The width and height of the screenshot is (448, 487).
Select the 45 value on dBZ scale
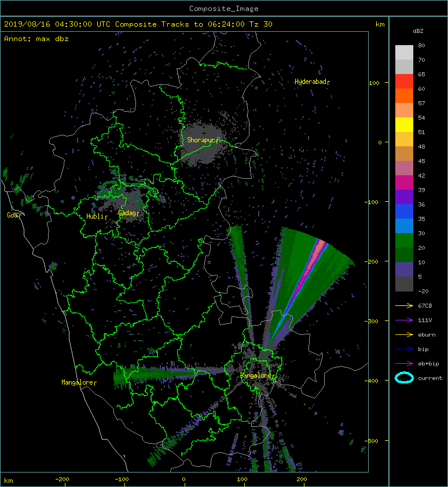point(421,161)
